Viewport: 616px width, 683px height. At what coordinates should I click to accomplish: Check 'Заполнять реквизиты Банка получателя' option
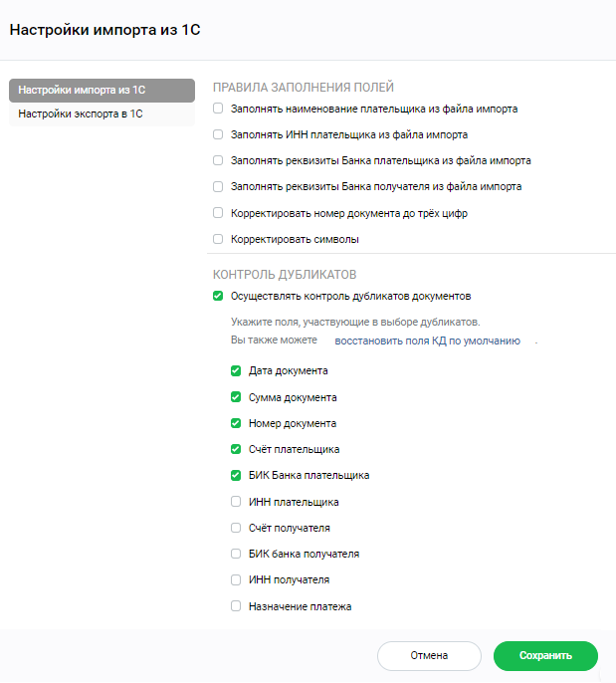(218, 186)
